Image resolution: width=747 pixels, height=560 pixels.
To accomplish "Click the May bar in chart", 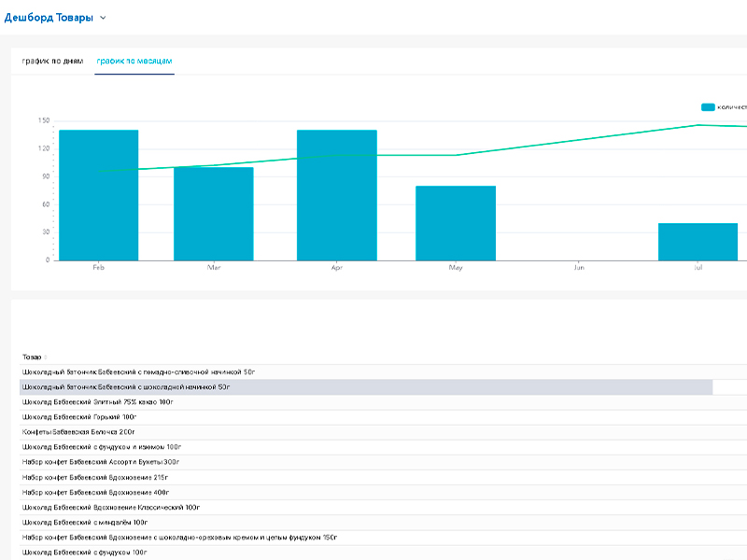I will [456, 223].
